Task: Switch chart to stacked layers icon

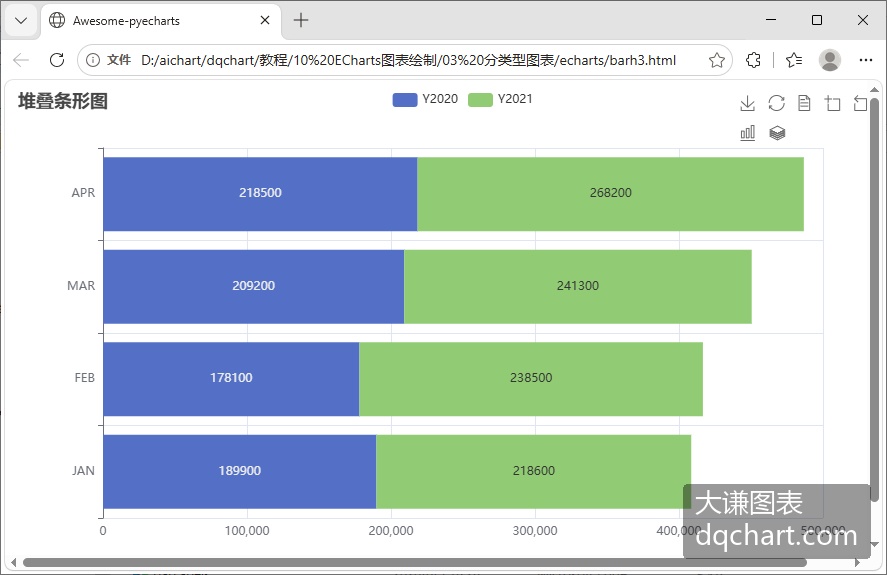Action: (777, 133)
